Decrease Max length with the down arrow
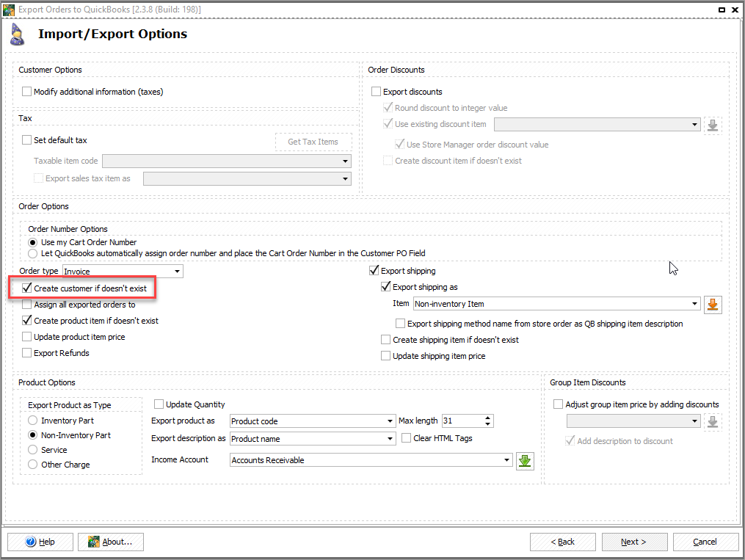 pyautogui.click(x=488, y=423)
